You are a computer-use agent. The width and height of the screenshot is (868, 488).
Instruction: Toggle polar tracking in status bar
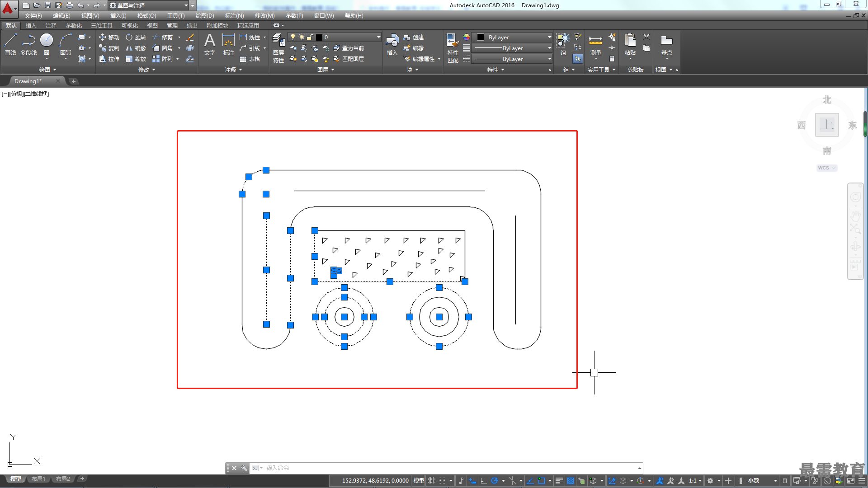[x=495, y=480]
